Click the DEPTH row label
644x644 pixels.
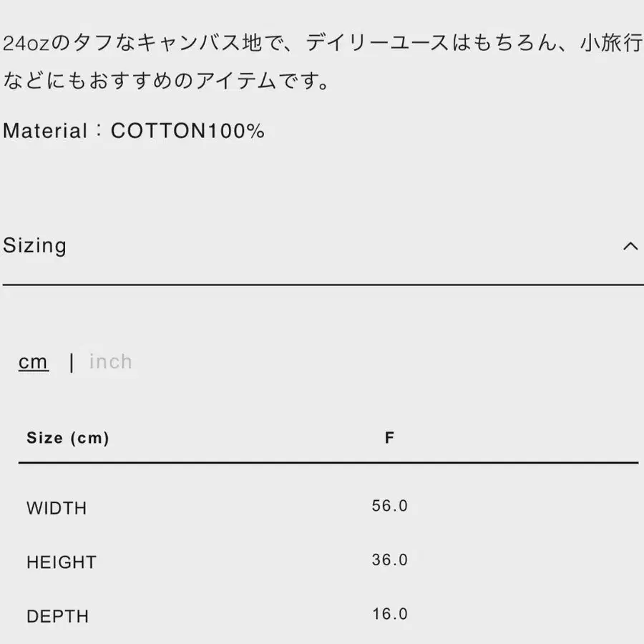pyautogui.click(x=58, y=617)
